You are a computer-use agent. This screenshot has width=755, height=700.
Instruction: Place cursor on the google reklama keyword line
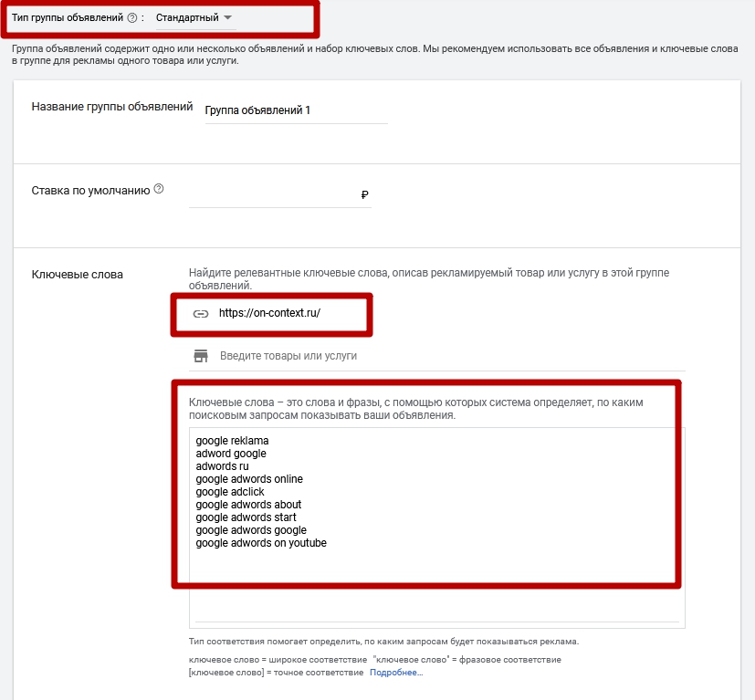pyautogui.click(x=232, y=441)
